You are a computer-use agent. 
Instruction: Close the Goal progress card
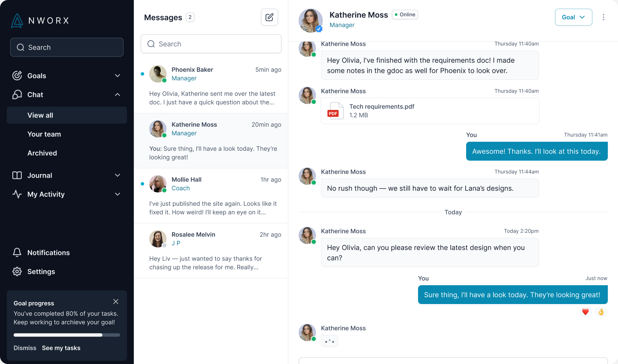click(x=116, y=301)
